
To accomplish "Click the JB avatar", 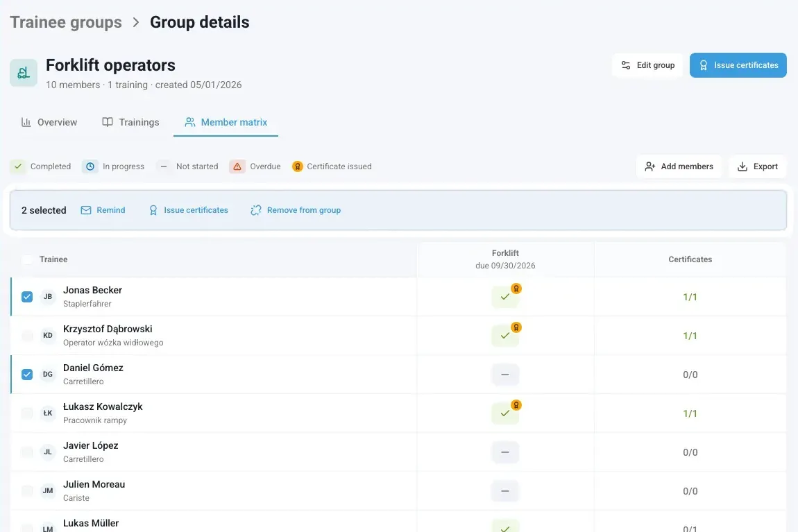I will tap(48, 296).
